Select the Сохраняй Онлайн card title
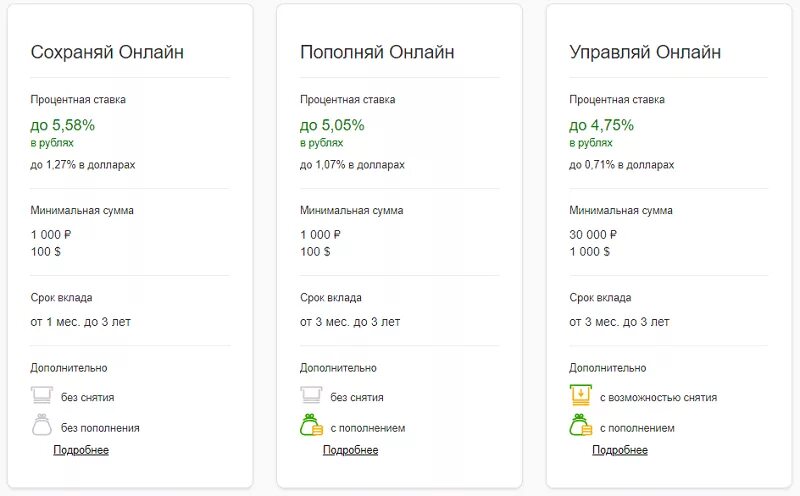This screenshot has height=496, width=800. 107,52
